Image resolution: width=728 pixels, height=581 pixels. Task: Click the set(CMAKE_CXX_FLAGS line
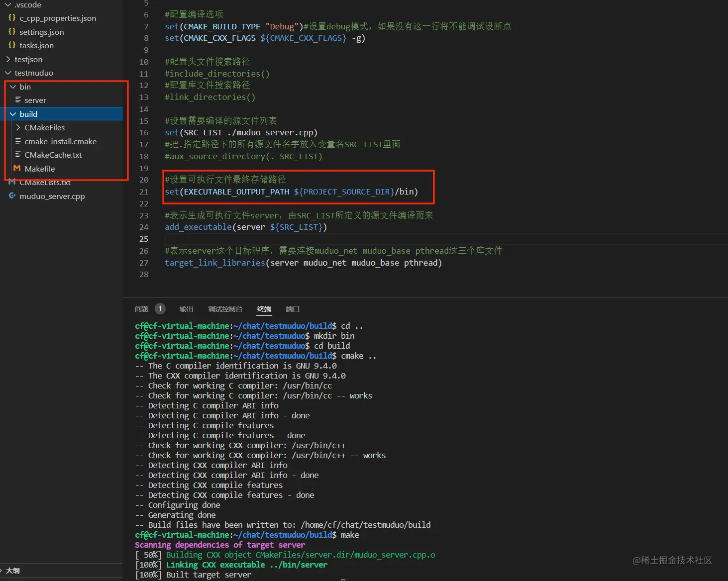[x=265, y=38]
